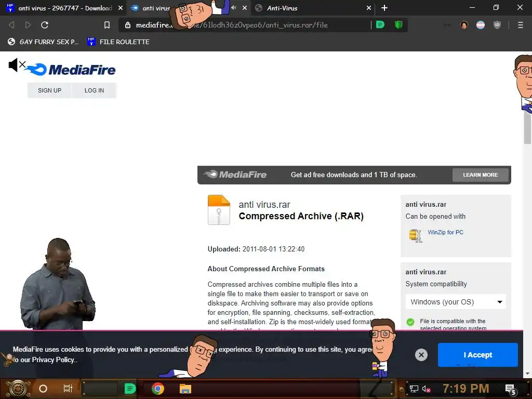Go forward to the next page
Image resolution: width=532 pixels, height=399 pixels.
tap(28, 25)
